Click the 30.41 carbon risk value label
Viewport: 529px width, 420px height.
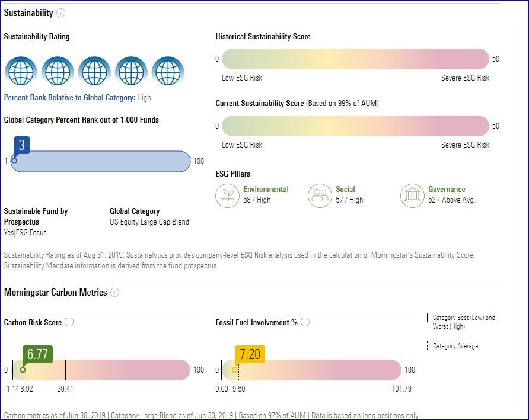pos(65,389)
